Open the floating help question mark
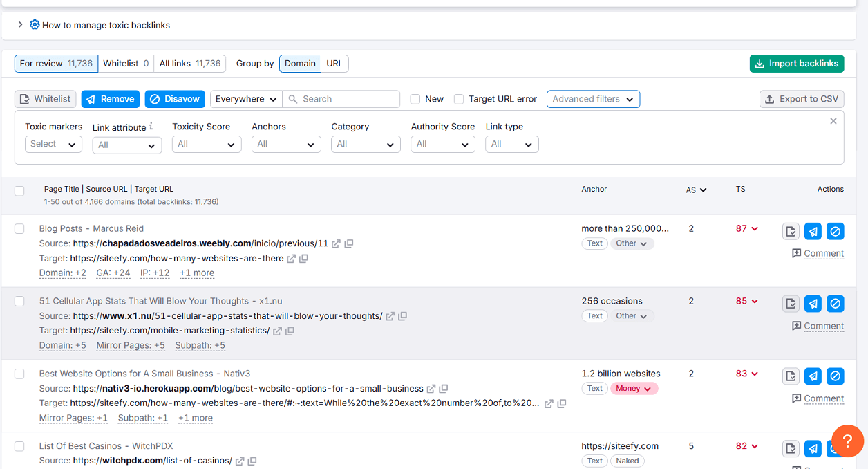The width and height of the screenshot is (868, 469). click(847, 441)
